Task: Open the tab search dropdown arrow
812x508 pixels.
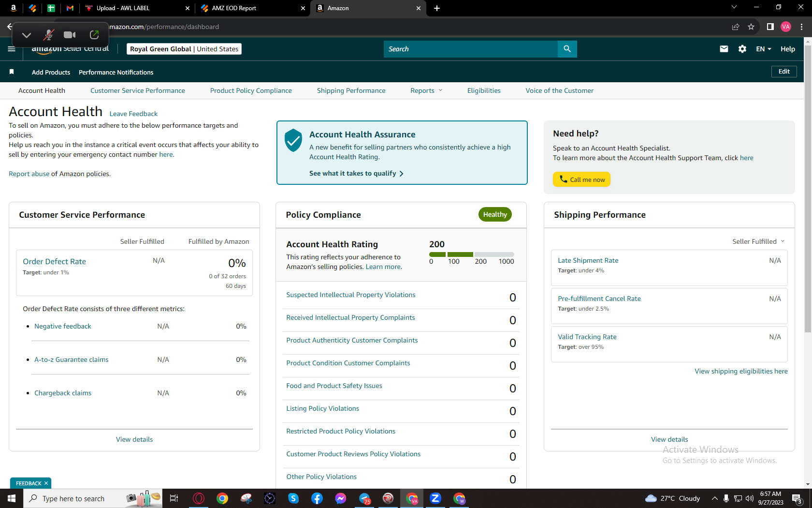Action: click(x=734, y=7)
